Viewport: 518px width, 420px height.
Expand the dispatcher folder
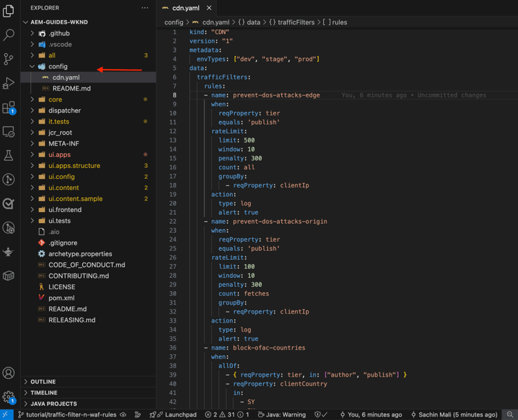tap(64, 111)
